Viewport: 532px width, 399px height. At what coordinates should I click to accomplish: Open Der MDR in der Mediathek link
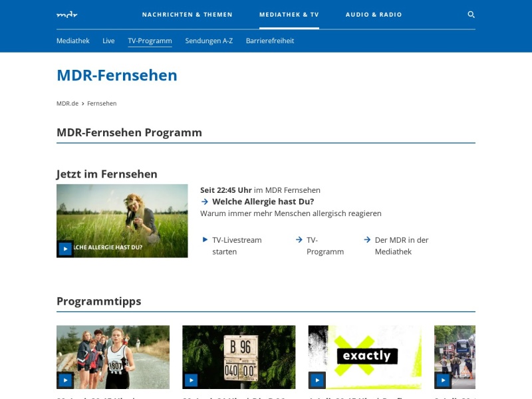[402, 245]
